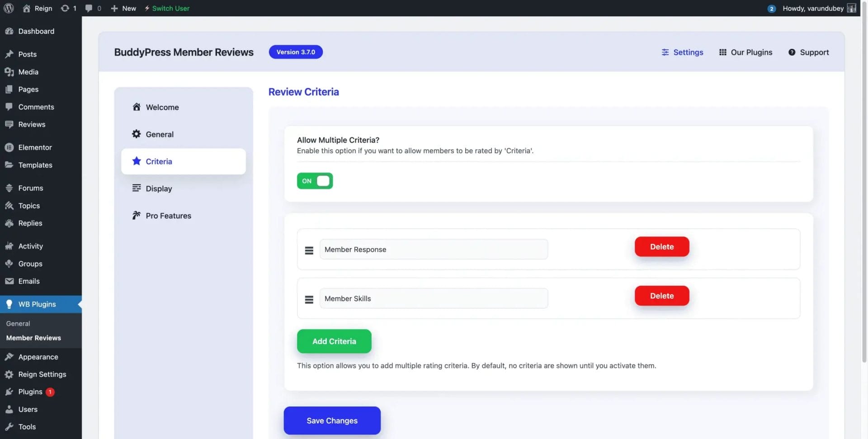Open the Display section icon
This screenshot has height=439, width=868.
click(137, 188)
